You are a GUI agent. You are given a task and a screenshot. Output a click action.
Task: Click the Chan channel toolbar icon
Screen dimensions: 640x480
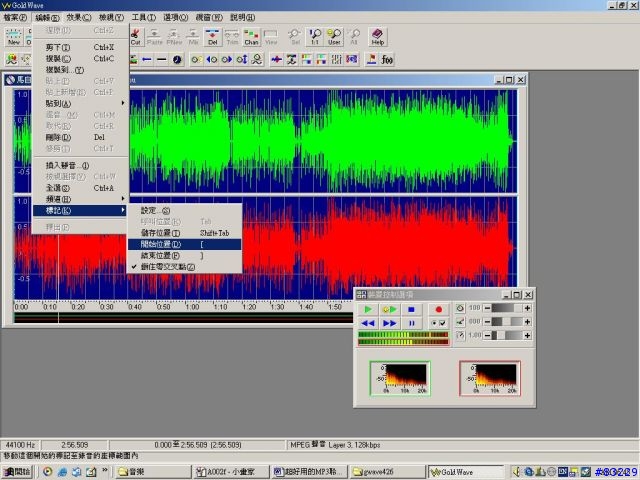click(x=251, y=37)
